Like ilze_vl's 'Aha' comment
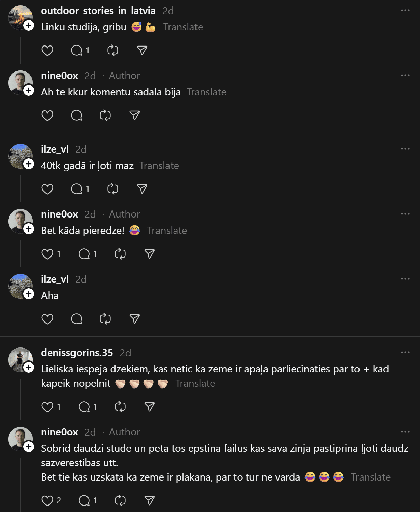Image resolution: width=420 pixels, height=512 pixels. point(47,319)
